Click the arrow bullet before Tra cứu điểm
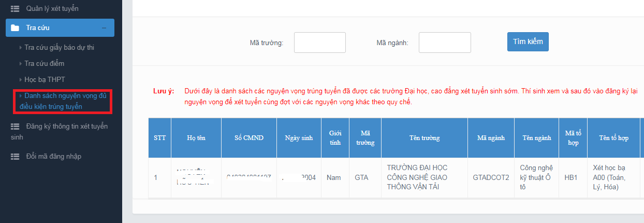 point(21,64)
